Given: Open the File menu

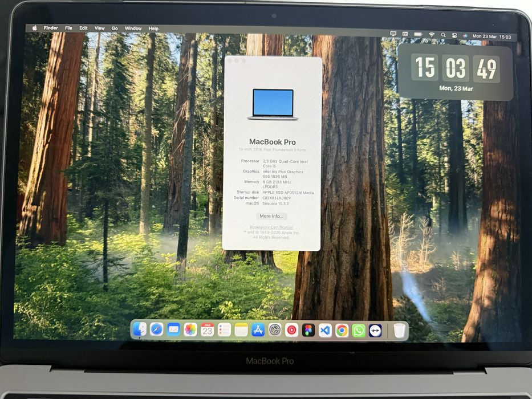Looking at the screenshot, I should click(x=68, y=28).
